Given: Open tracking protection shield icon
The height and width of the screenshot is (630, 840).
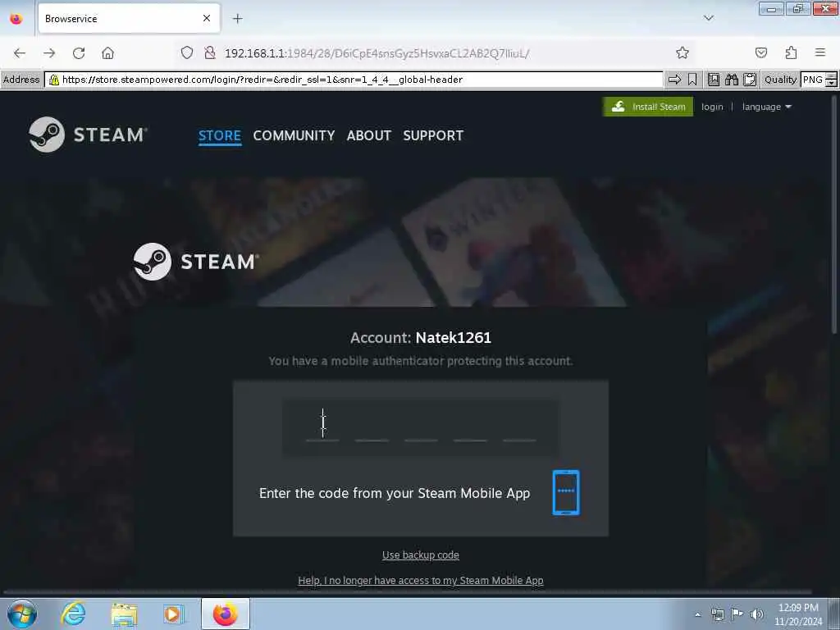Looking at the screenshot, I should 186,52.
